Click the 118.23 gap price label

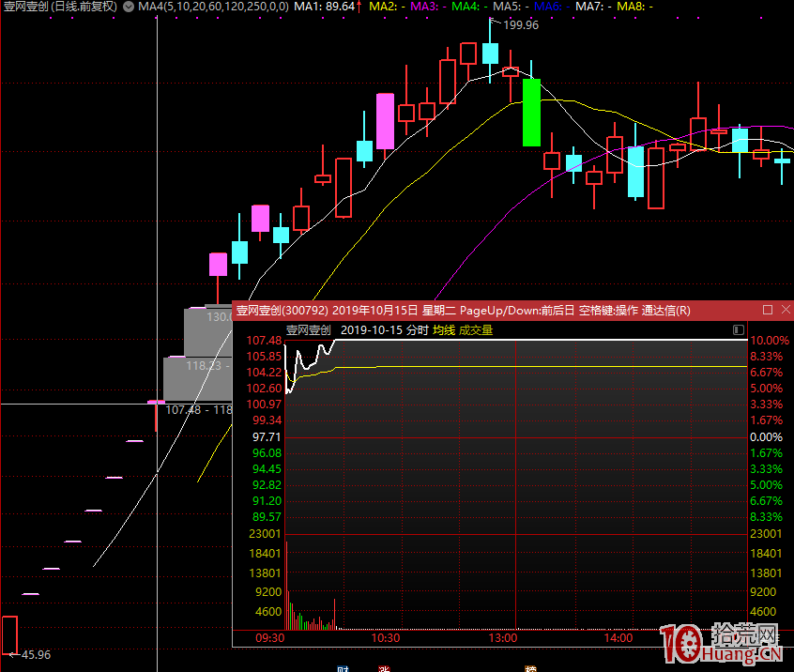(x=204, y=365)
